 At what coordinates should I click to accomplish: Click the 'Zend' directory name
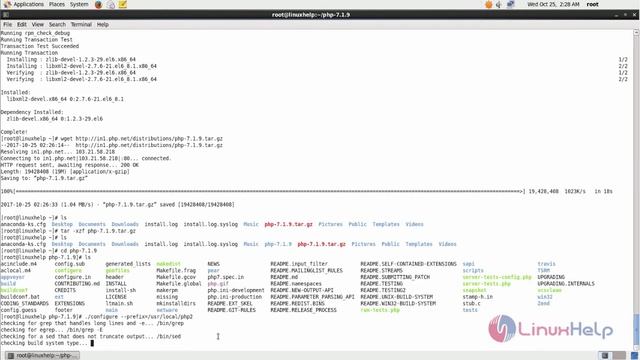point(543,304)
